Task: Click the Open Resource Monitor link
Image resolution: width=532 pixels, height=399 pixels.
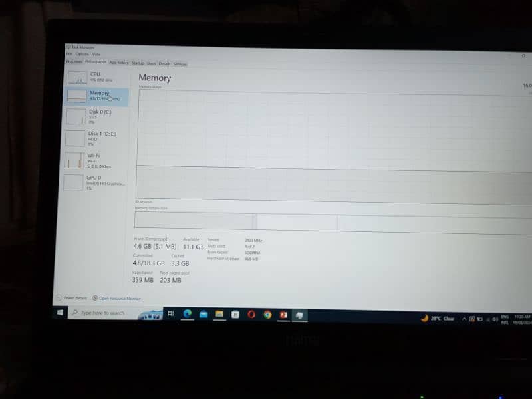Action: [117, 298]
